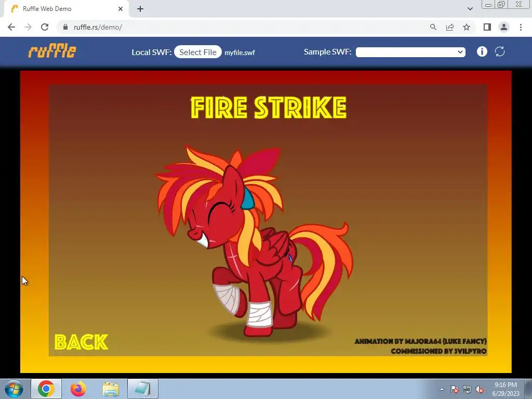Open the Chrome side panel icon
This screenshot has width=532, height=399.
[487, 27]
